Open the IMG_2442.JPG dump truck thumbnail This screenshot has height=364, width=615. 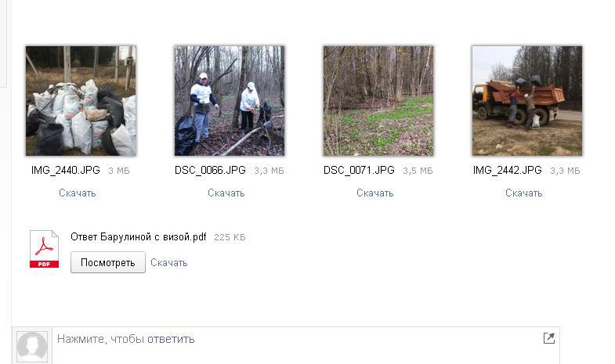click(x=526, y=101)
